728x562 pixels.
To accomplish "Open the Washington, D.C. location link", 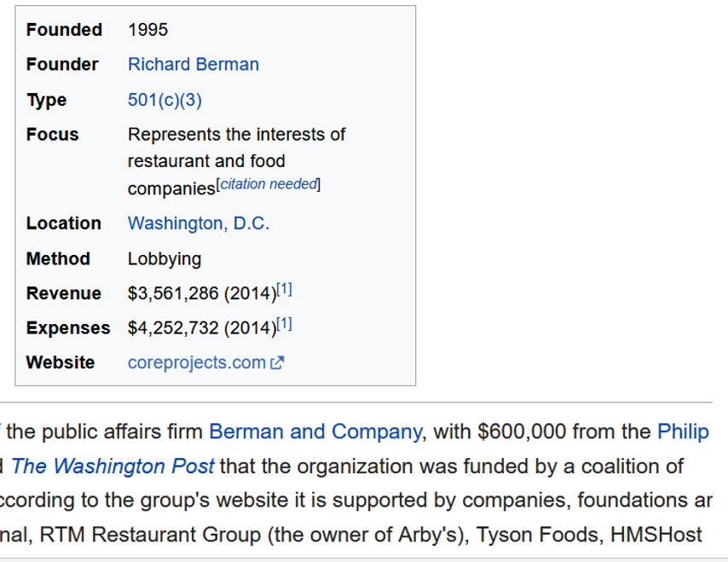I will (198, 223).
